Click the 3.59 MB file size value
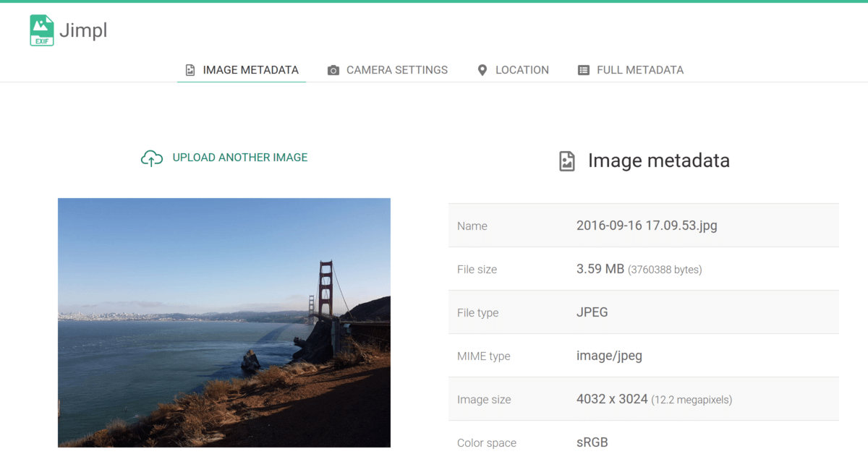Viewport: 868px width, 454px height. (x=600, y=269)
